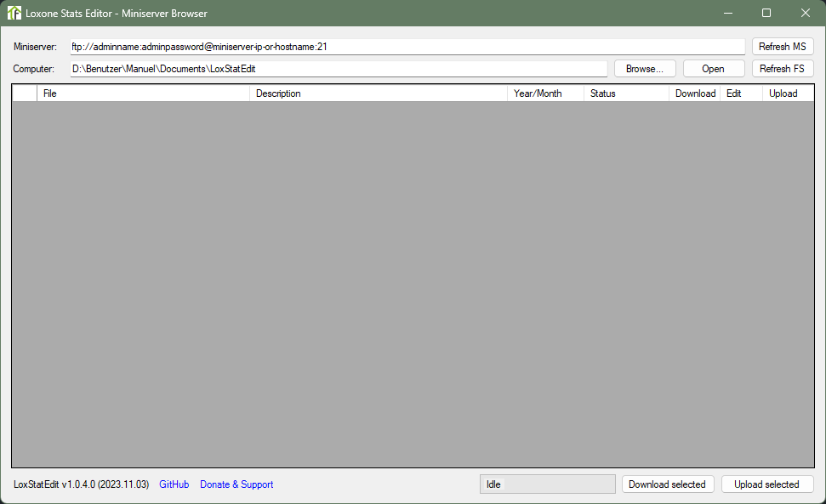Open the Donate & Support link
Screen dimensions: 826x504
[236, 484]
